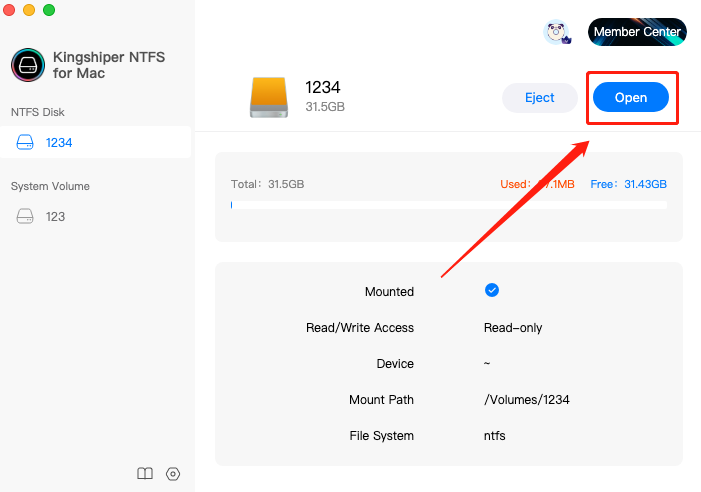Maximize the window with green button
Image resolution: width=701 pixels, height=492 pixels.
tap(49, 9)
